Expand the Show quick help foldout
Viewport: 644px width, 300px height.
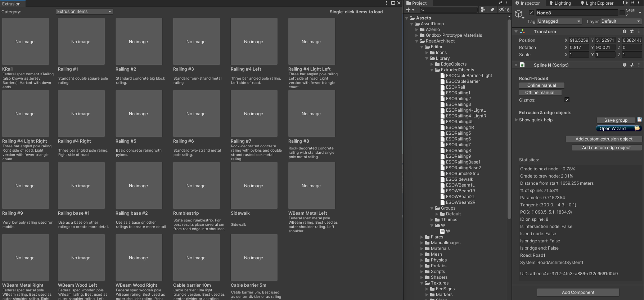tap(517, 120)
